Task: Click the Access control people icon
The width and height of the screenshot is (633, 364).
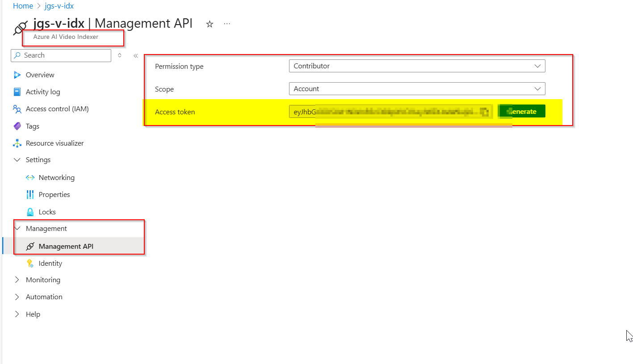Action: 17,109
